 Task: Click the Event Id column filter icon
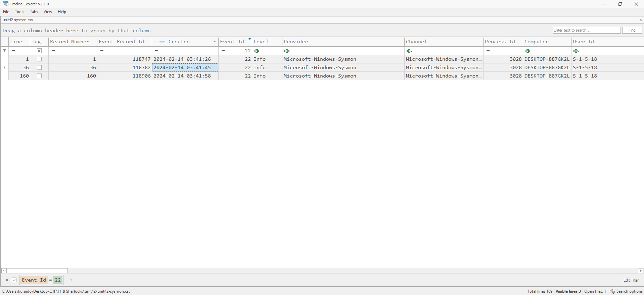249,40
